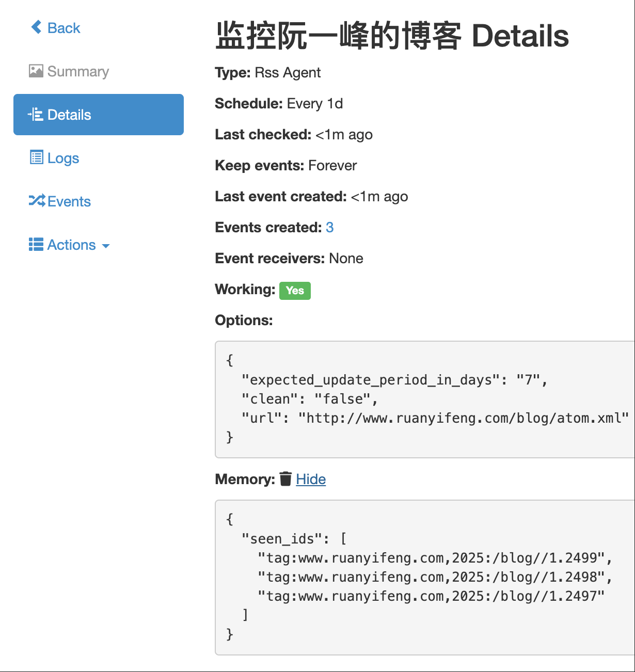Click the green Yes working badge

295,291
